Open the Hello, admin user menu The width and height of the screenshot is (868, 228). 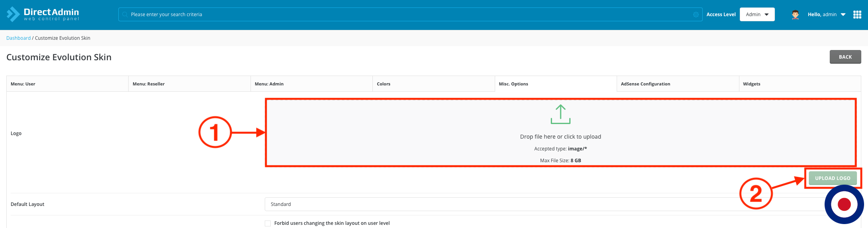pyautogui.click(x=826, y=15)
